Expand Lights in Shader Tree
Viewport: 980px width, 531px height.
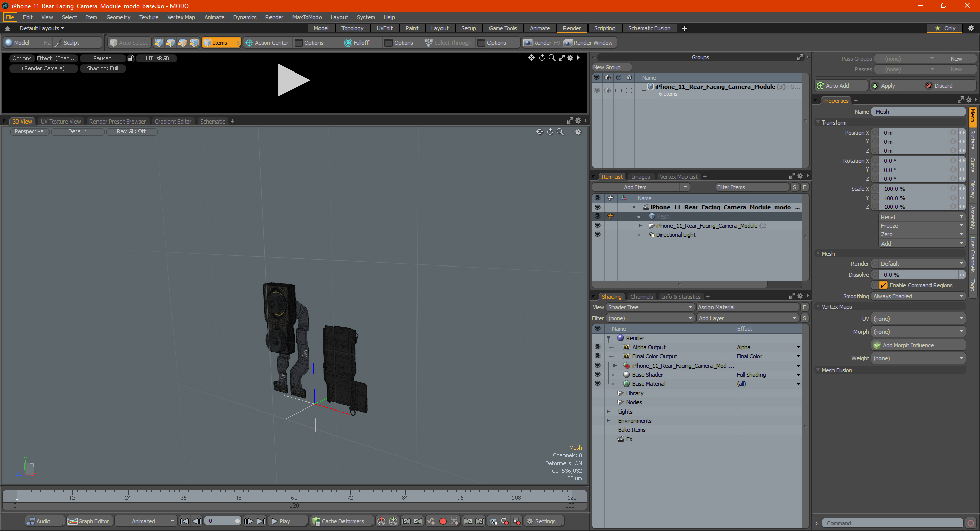click(x=608, y=412)
